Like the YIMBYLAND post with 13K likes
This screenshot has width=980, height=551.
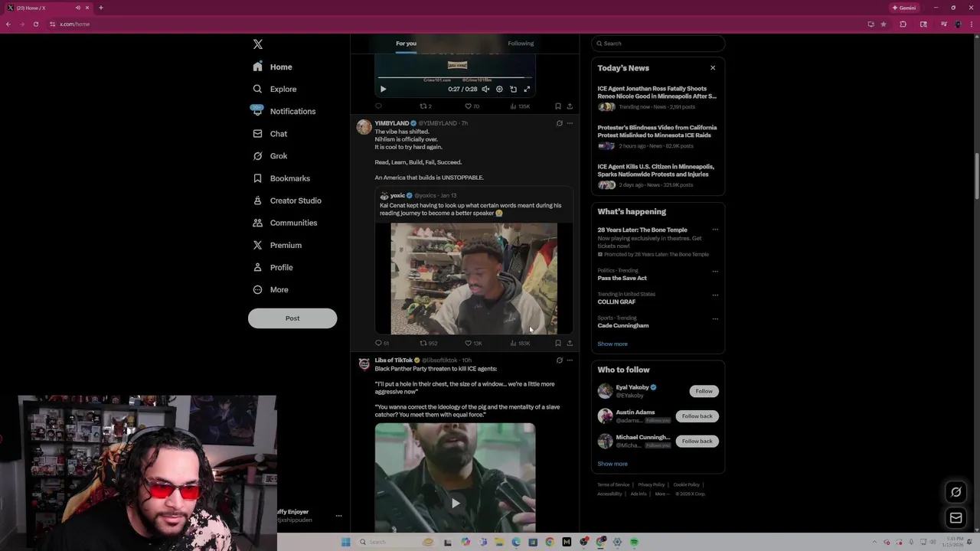click(473, 344)
